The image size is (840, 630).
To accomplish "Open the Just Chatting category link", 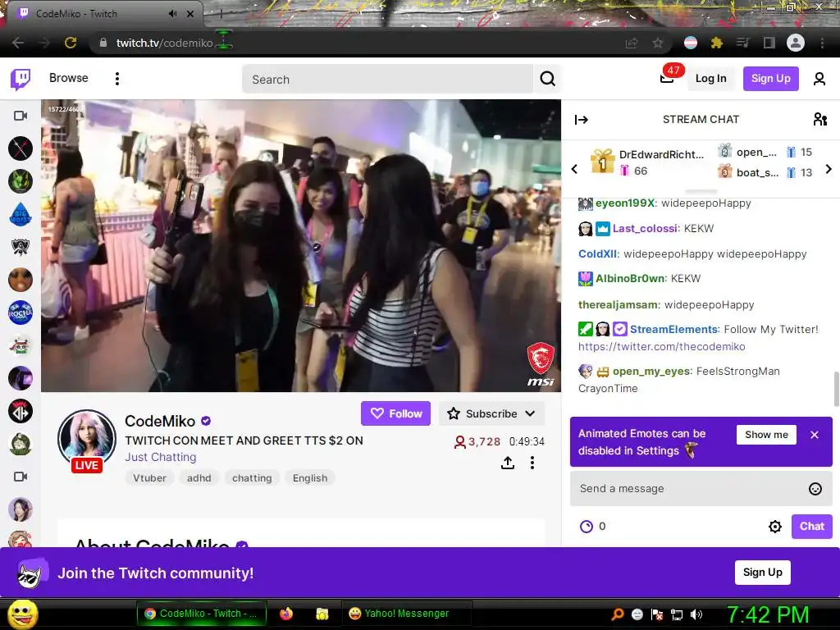I will point(161,457).
